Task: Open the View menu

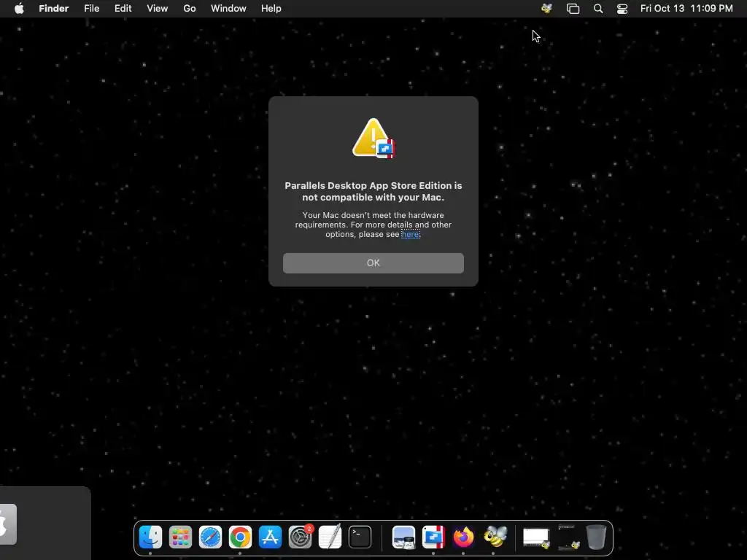Action: 158,9
